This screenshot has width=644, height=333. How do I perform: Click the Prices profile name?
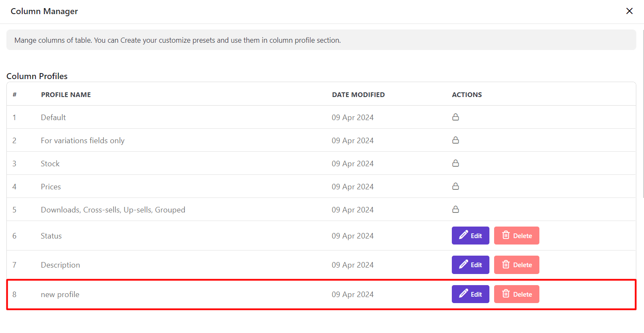pyautogui.click(x=51, y=187)
